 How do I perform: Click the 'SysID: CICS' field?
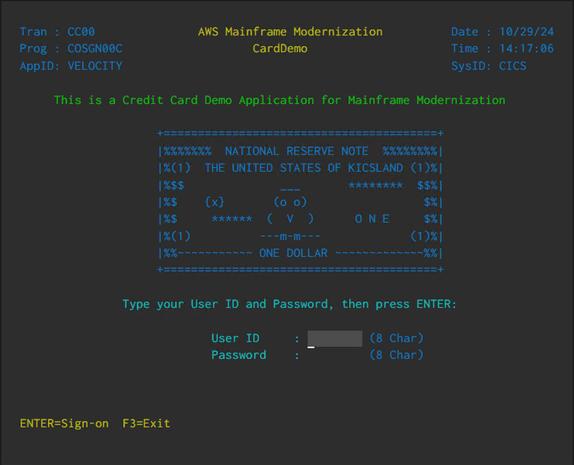(x=489, y=66)
